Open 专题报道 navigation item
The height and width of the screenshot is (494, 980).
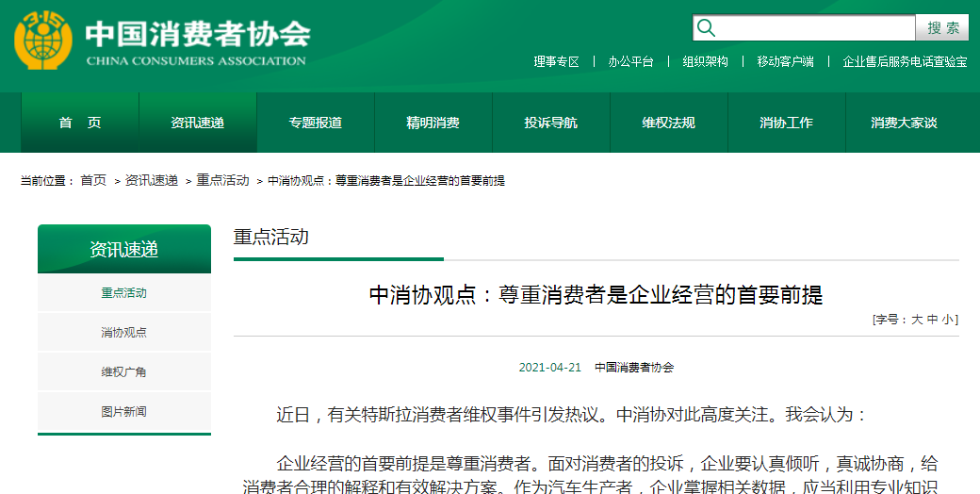316,123
